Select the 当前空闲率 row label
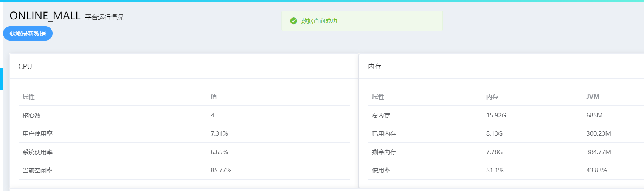 pyautogui.click(x=38, y=170)
